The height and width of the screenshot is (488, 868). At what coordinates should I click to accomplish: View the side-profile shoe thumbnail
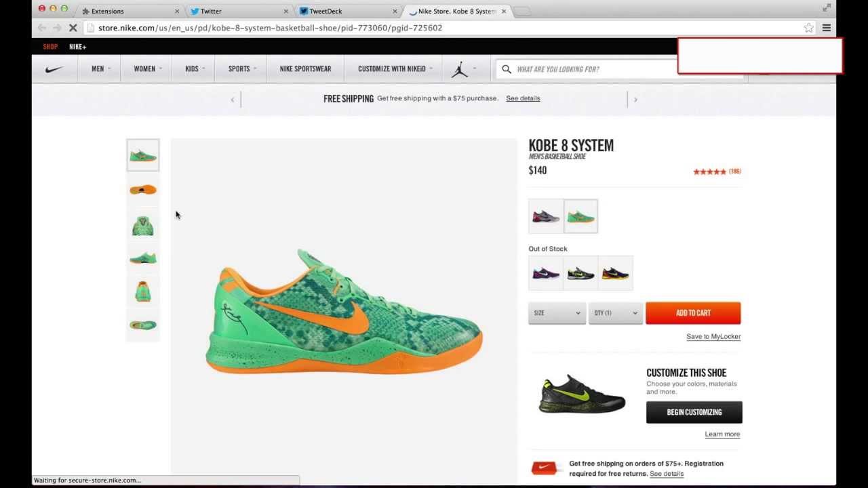(143, 155)
